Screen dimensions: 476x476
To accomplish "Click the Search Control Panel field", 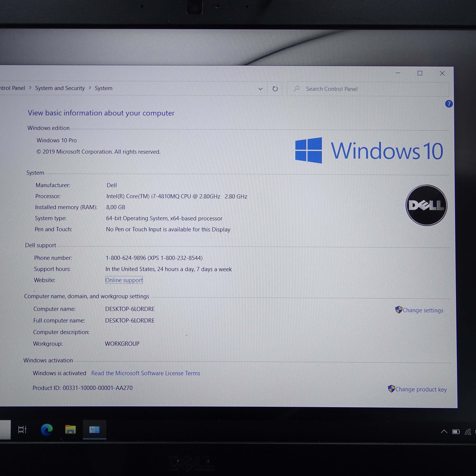I will tap(368, 89).
